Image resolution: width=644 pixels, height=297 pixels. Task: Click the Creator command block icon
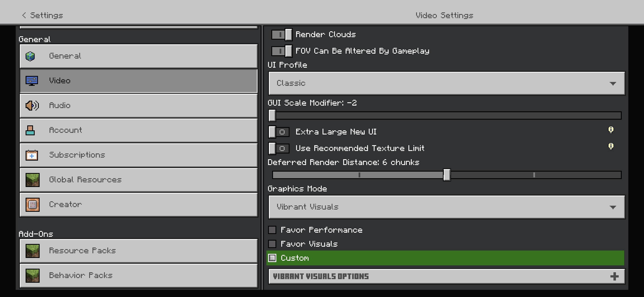tap(32, 205)
